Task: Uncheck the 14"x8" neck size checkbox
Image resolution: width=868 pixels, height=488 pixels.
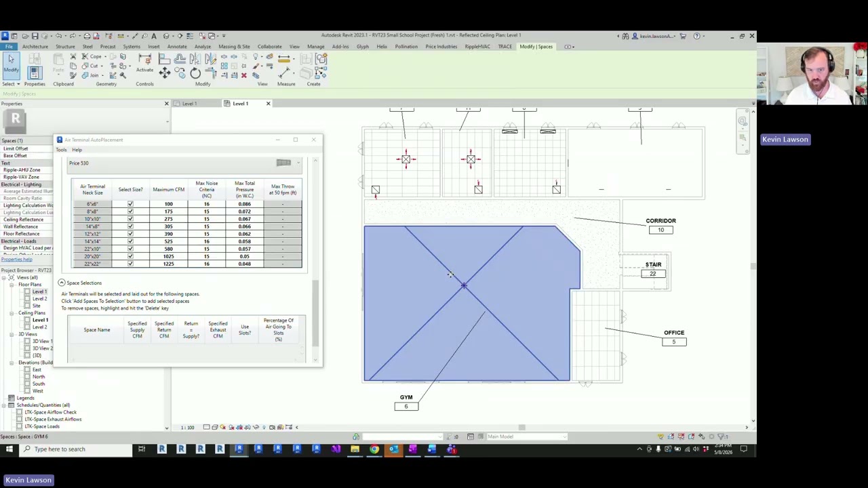Action: [x=130, y=226]
